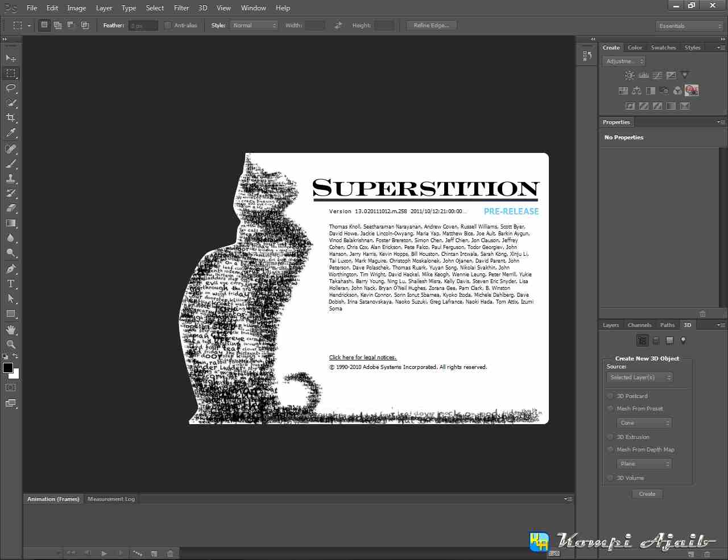The width and height of the screenshot is (728, 560).
Task: Open the Cone mesh preset dropdown
Action: 644,423
